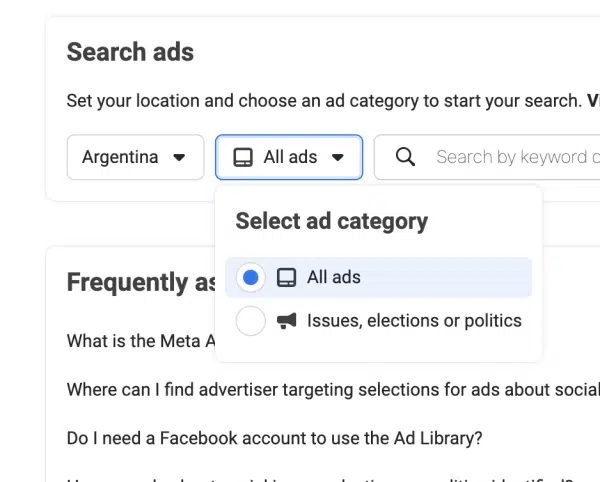The image size is (600, 482).
Task: Click the monitor icon beside All ads option
Action: 286,277
